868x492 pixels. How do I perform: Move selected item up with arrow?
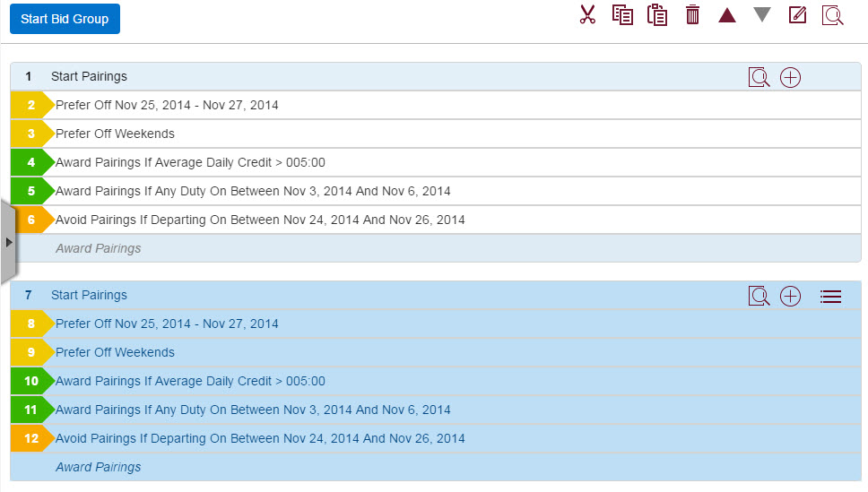coord(727,15)
